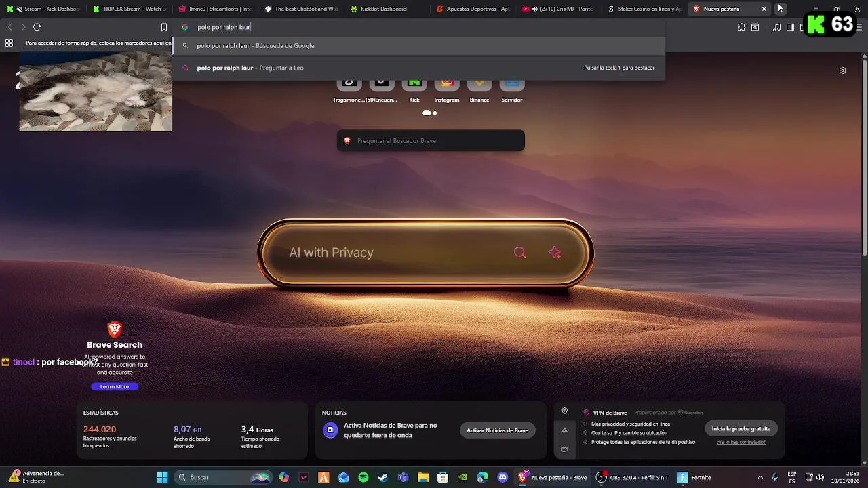Switch to the TRIPLEX Stream tab
This screenshot has height=488, width=868.
[130, 9]
